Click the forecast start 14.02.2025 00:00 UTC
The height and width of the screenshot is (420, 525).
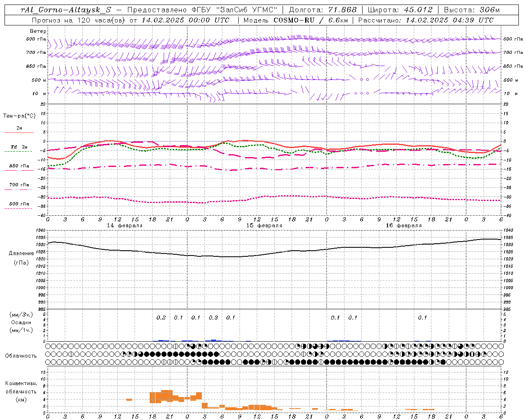(185, 20)
